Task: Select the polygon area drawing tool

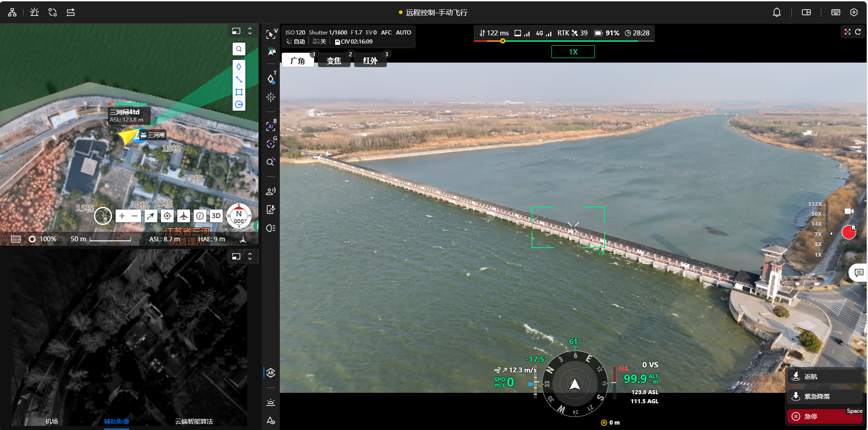Action: 239,92
